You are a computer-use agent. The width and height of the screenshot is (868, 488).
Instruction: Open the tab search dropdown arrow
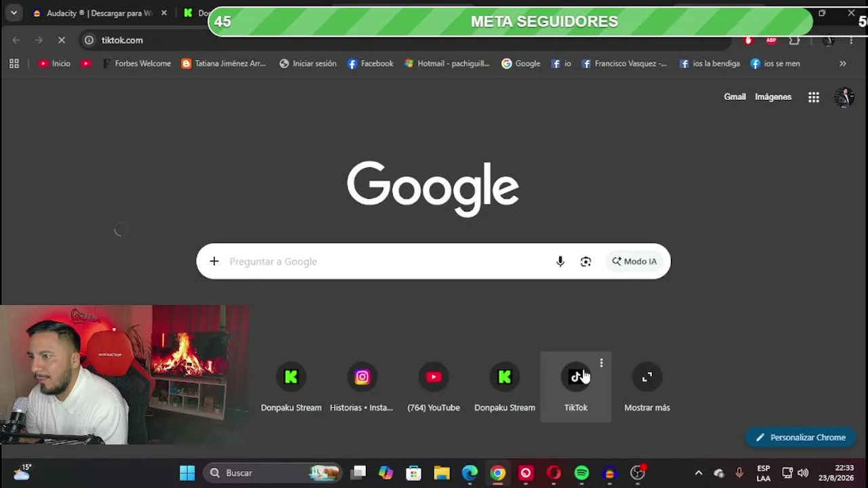click(14, 13)
